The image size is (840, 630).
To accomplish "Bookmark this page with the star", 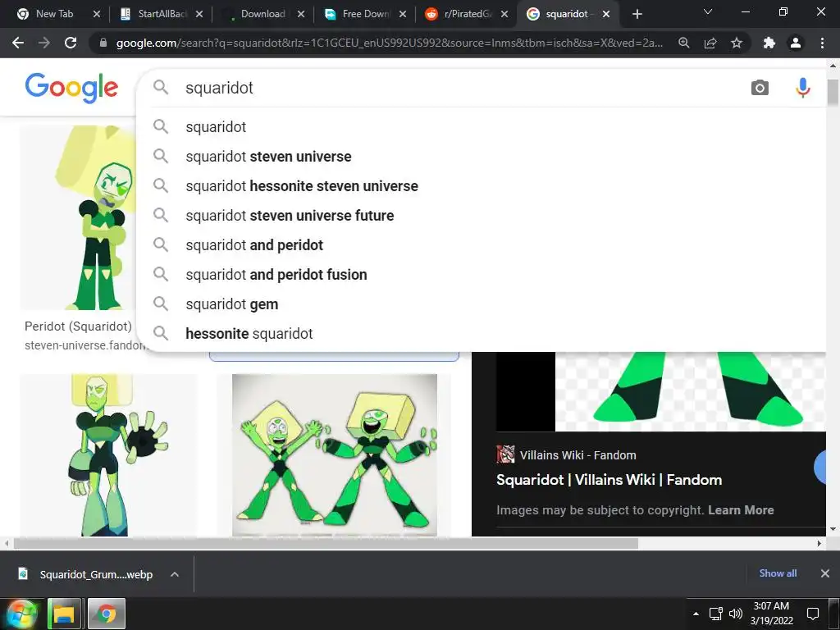I will click(737, 43).
